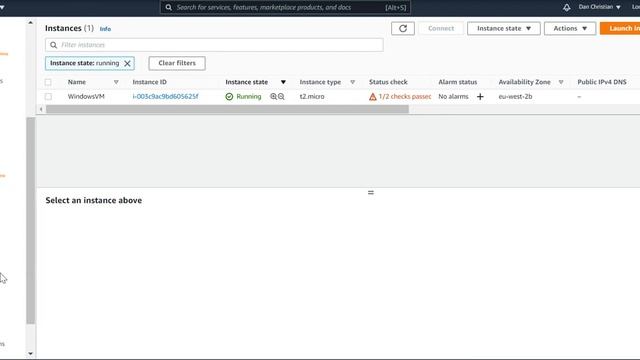
Task: Click the sidebar scroll up arrow
Action: click(31, 23)
